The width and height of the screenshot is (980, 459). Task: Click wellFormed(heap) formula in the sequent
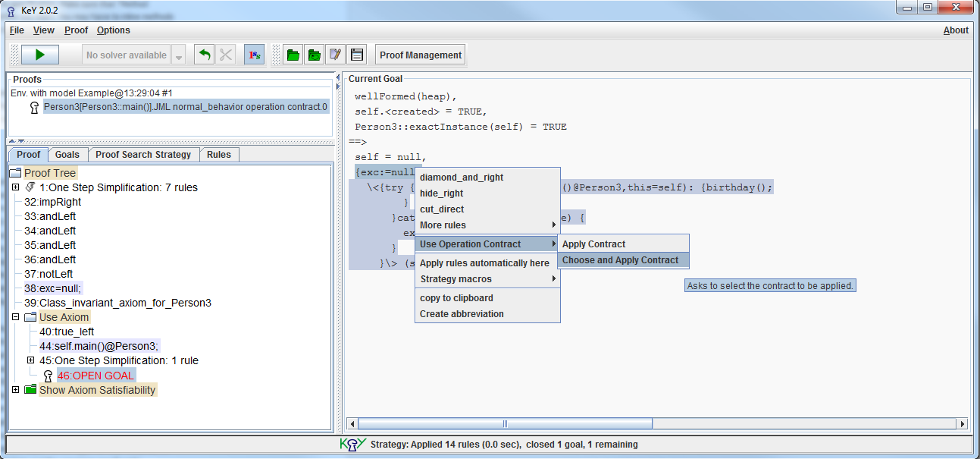404,96
